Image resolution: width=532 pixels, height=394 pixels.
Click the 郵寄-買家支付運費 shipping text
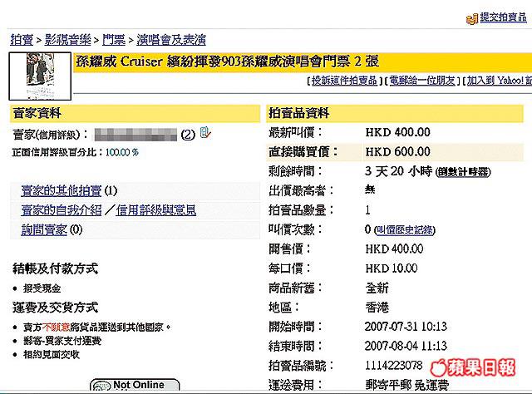(x=62, y=341)
